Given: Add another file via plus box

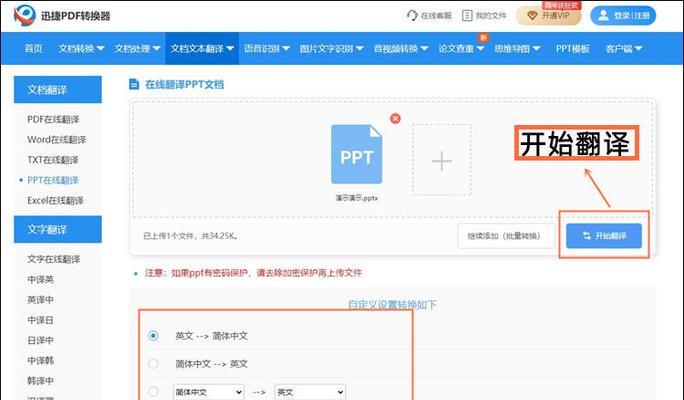Looking at the screenshot, I should click(441, 160).
